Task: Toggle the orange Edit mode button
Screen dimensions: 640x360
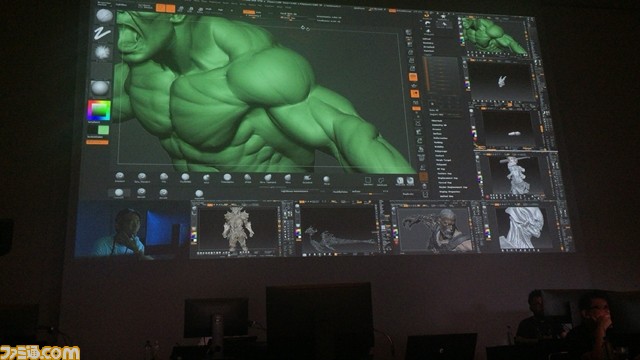Action: [160, 8]
